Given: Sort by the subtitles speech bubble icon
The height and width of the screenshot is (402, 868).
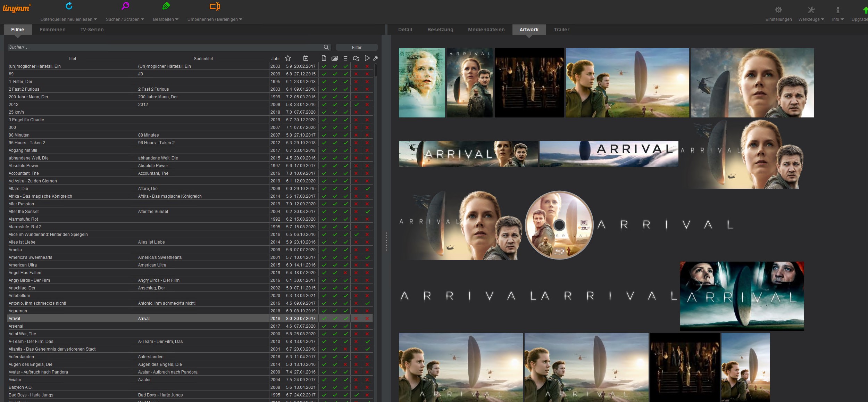Looking at the screenshot, I should [356, 58].
